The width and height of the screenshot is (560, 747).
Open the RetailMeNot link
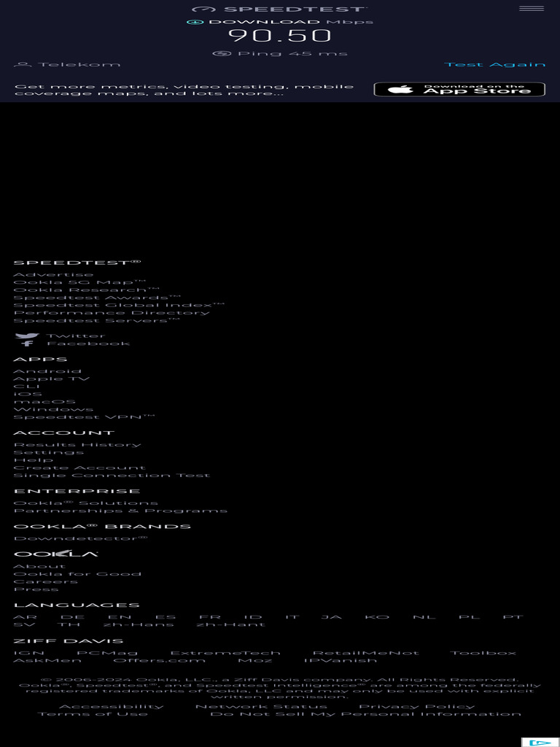365,653
